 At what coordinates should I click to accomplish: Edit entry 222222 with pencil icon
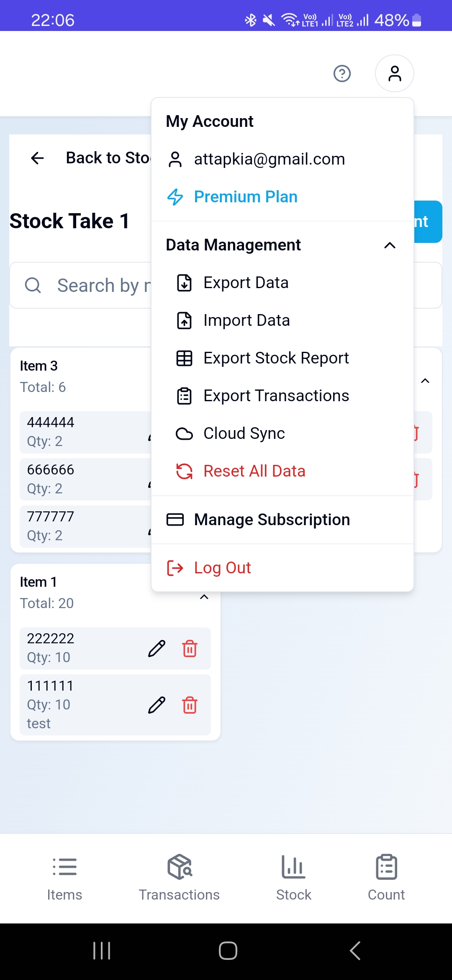pyautogui.click(x=157, y=649)
